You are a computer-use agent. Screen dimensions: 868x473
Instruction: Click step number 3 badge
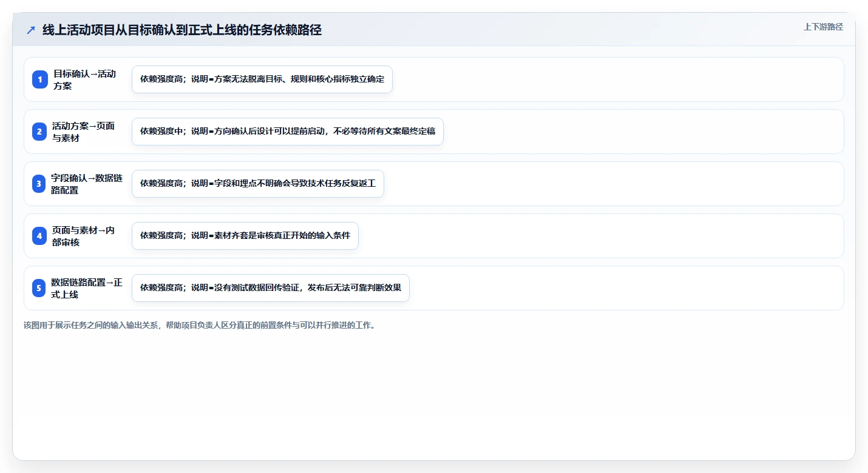[x=39, y=184]
